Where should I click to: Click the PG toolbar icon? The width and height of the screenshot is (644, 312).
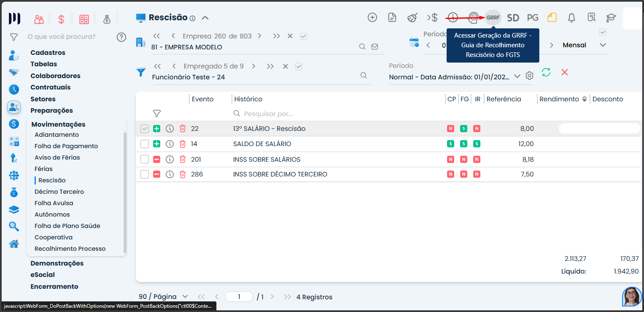533,18
